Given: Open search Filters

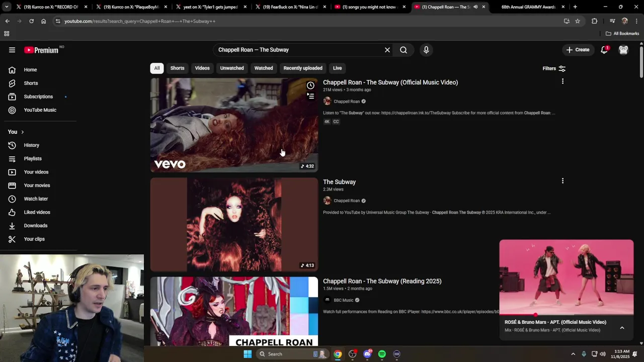Looking at the screenshot, I should click(554, 68).
